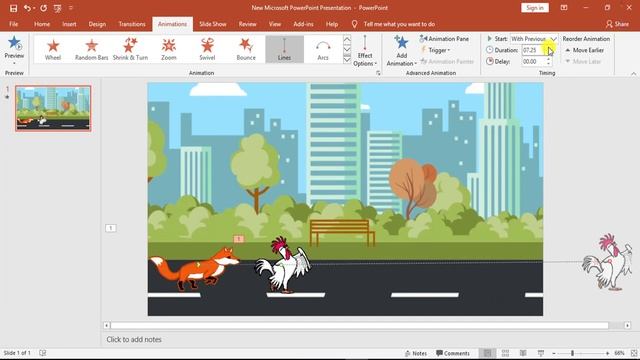Screen dimensions: 640x360
Task: Click the Undo arrow icon
Action: coord(27,8)
